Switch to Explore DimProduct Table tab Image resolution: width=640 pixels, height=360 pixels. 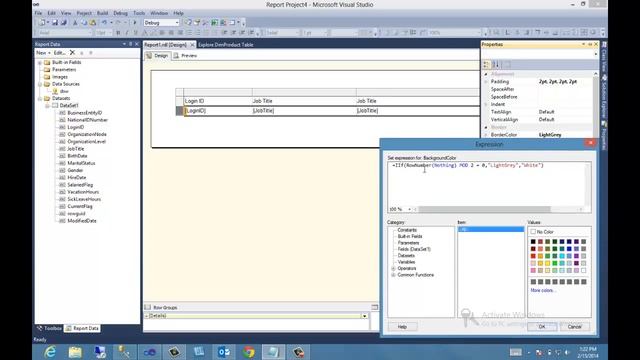[226, 45]
